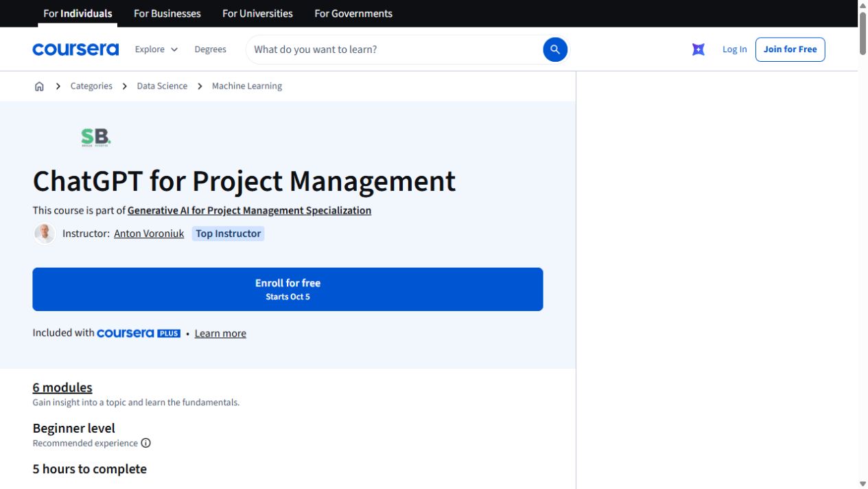Click the Join for Free button
This screenshot has height=489, width=868.
[x=790, y=49]
